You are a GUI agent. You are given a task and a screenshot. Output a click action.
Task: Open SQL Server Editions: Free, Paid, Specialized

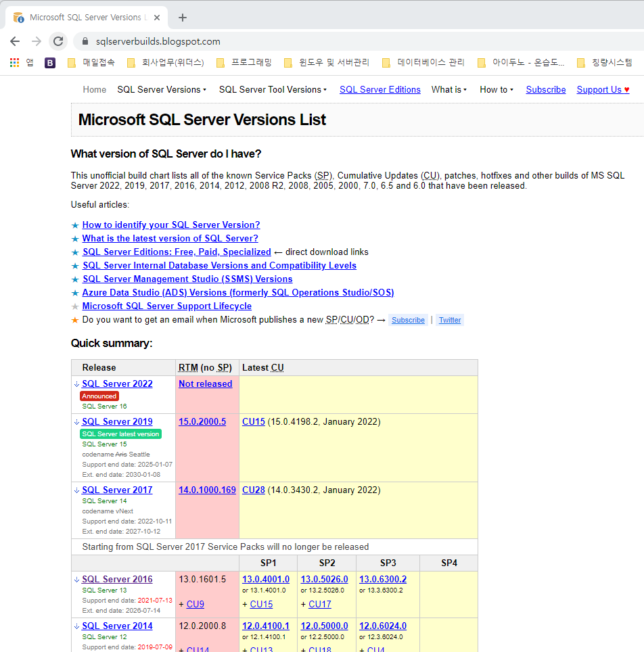click(177, 252)
